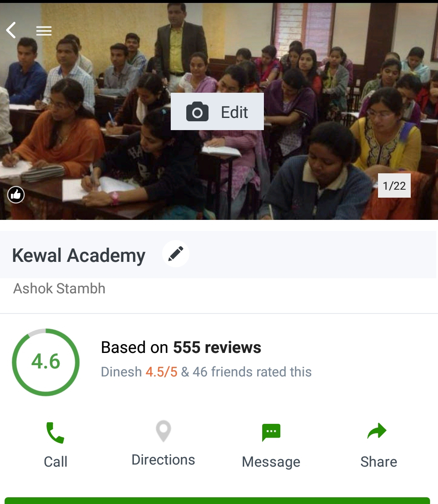Tap the Directions map pin icon
The image size is (438, 504).
pos(163,431)
